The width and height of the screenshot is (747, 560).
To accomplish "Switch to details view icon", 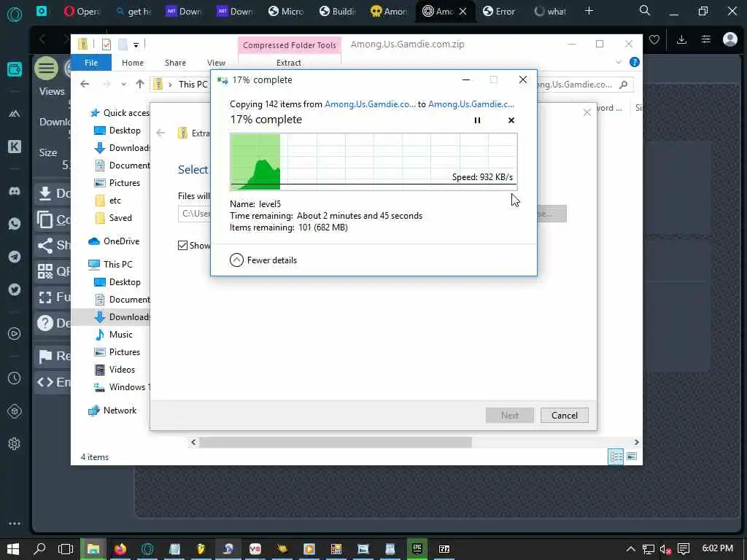I will [x=616, y=457].
